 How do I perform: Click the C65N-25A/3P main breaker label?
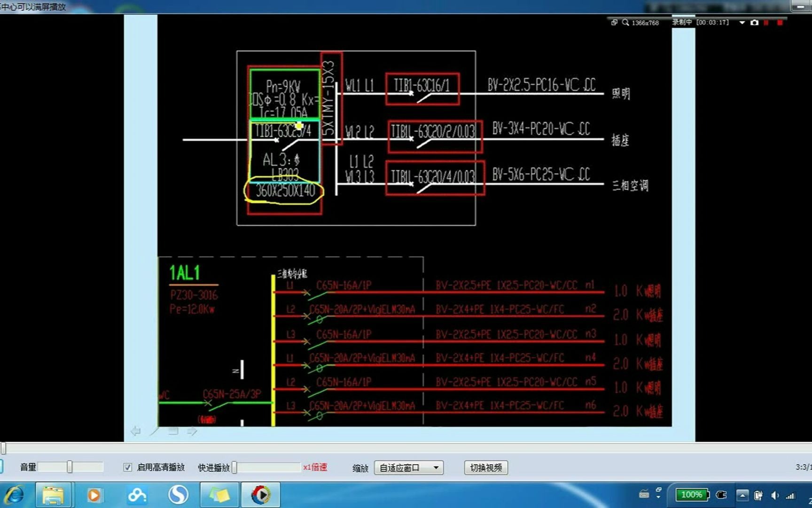click(x=232, y=394)
